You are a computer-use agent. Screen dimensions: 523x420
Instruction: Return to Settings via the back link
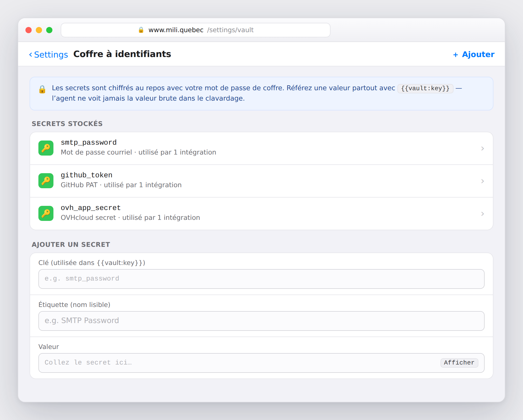(x=49, y=54)
